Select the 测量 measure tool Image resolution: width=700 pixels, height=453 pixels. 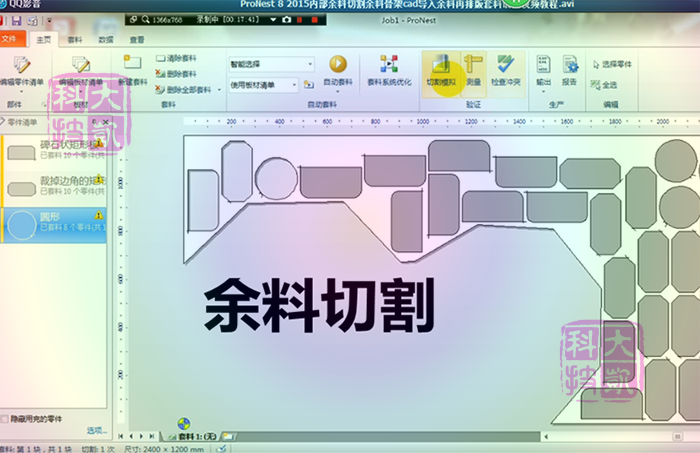coord(473,71)
